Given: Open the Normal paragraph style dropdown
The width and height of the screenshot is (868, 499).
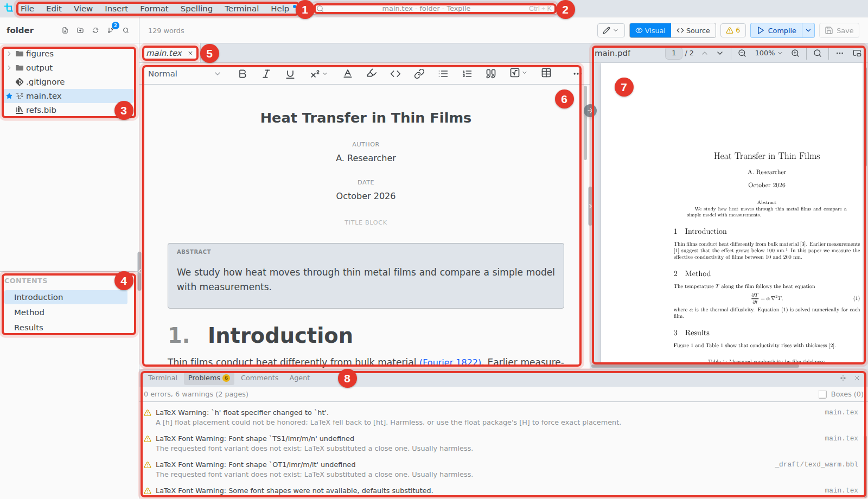Looking at the screenshot, I should coord(184,74).
